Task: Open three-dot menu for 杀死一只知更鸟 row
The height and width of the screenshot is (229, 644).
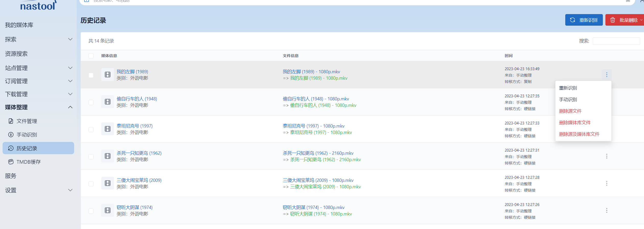Action: click(x=607, y=156)
